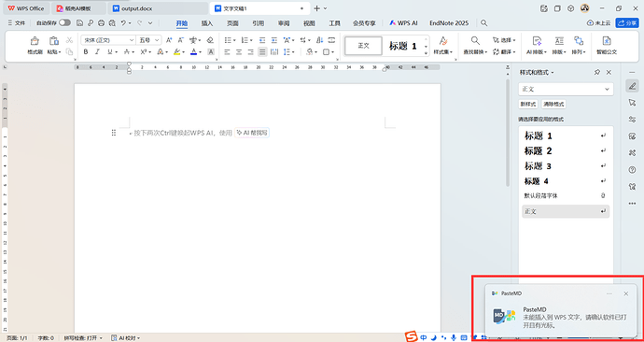The width and height of the screenshot is (644, 342).
Task: Expand the AI校对 status bar dropdown
Action: pyautogui.click(x=126, y=338)
